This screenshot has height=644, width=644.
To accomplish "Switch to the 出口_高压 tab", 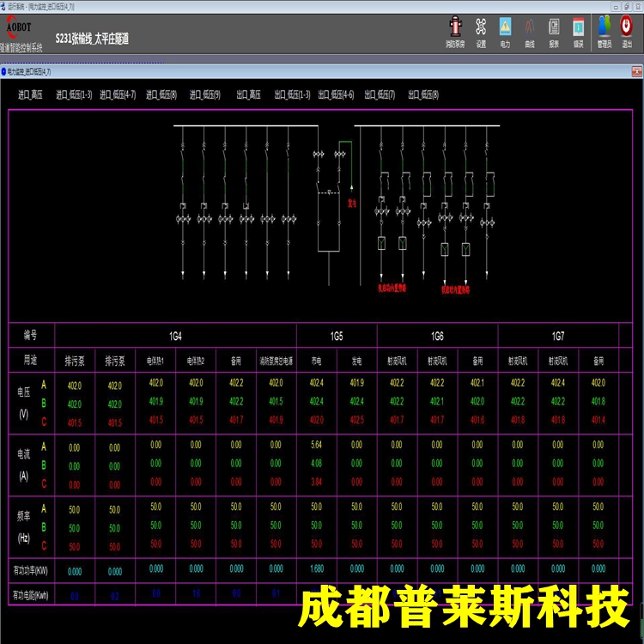I will (x=248, y=94).
